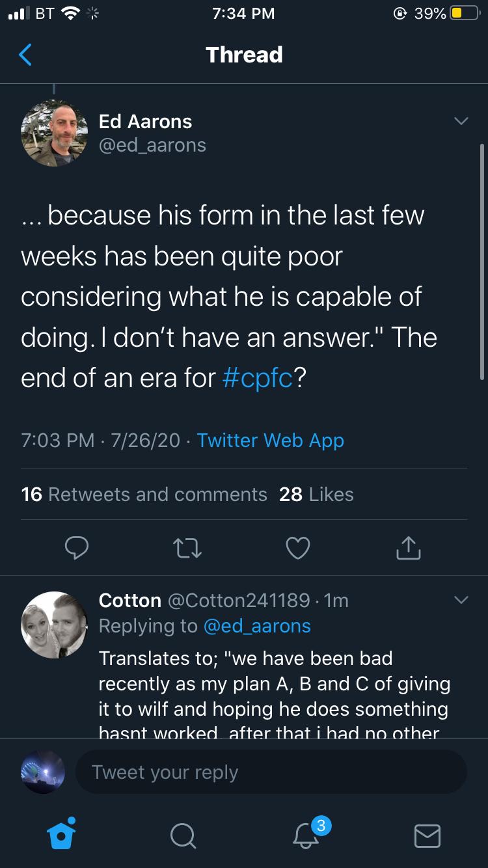Tap the Tweet your reply field

(271, 772)
